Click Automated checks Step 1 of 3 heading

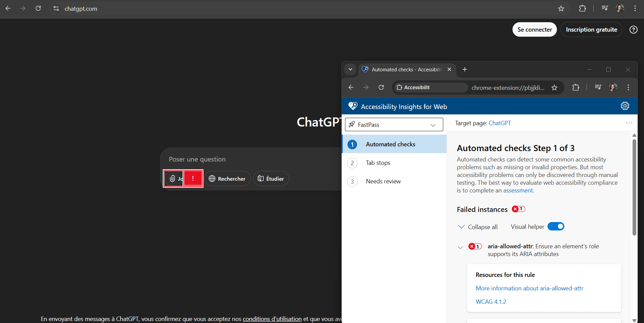click(516, 148)
